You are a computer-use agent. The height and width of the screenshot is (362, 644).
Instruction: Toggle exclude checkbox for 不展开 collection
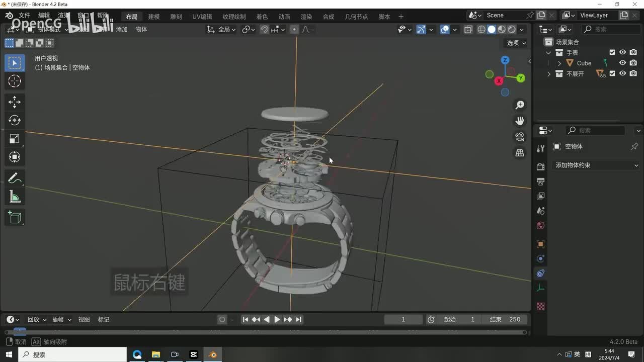(x=612, y=73)
